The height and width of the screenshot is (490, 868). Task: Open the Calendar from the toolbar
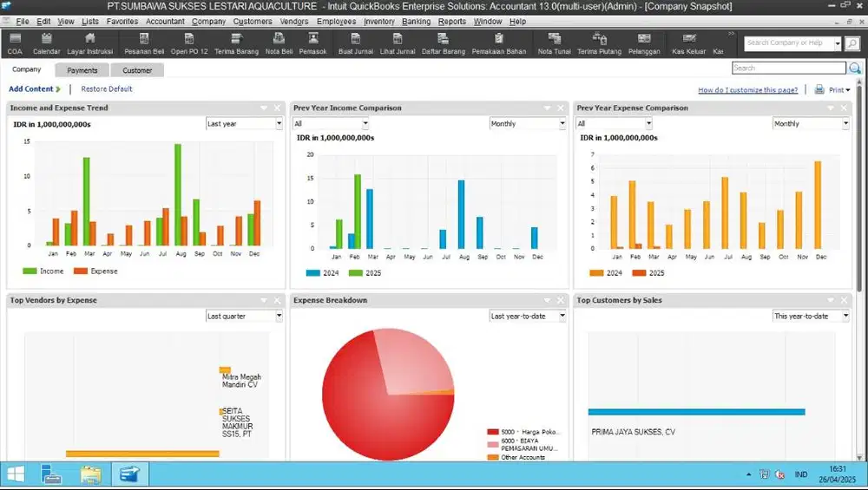(x=46, y=42)
